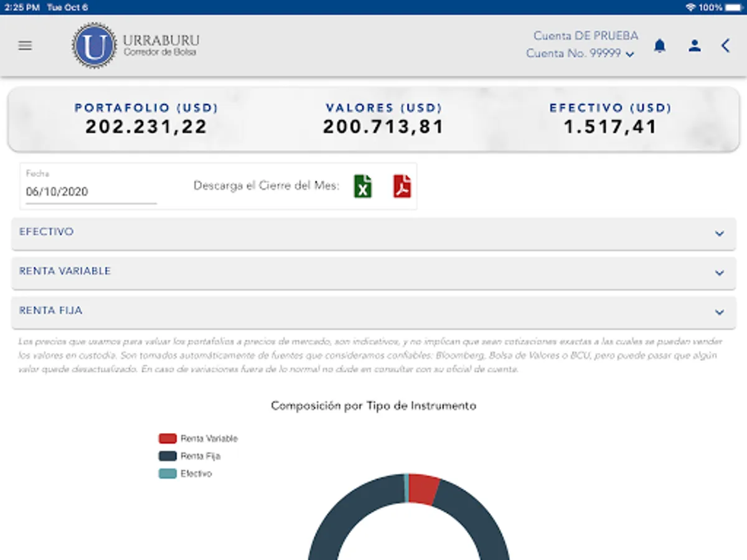This screenshot has width=747, height=560.
Task: Expand the RENTA FIJA section
Action: [374, 312]
